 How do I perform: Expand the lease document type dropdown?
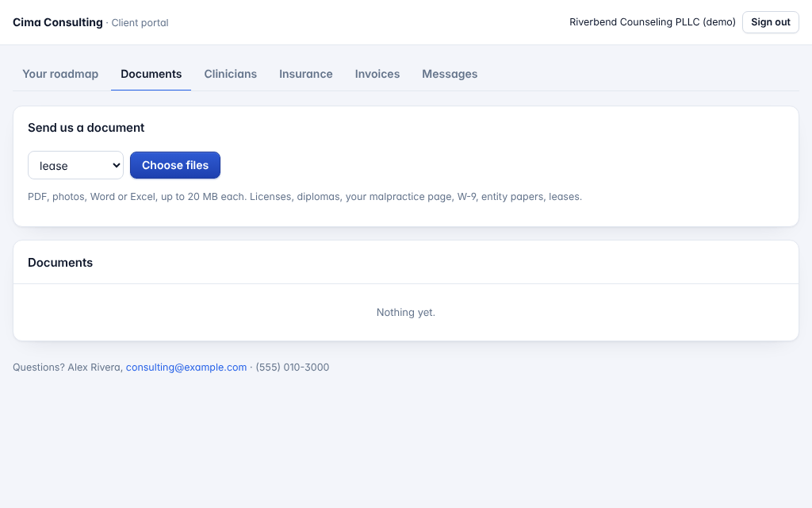click(x=75, y=165)
